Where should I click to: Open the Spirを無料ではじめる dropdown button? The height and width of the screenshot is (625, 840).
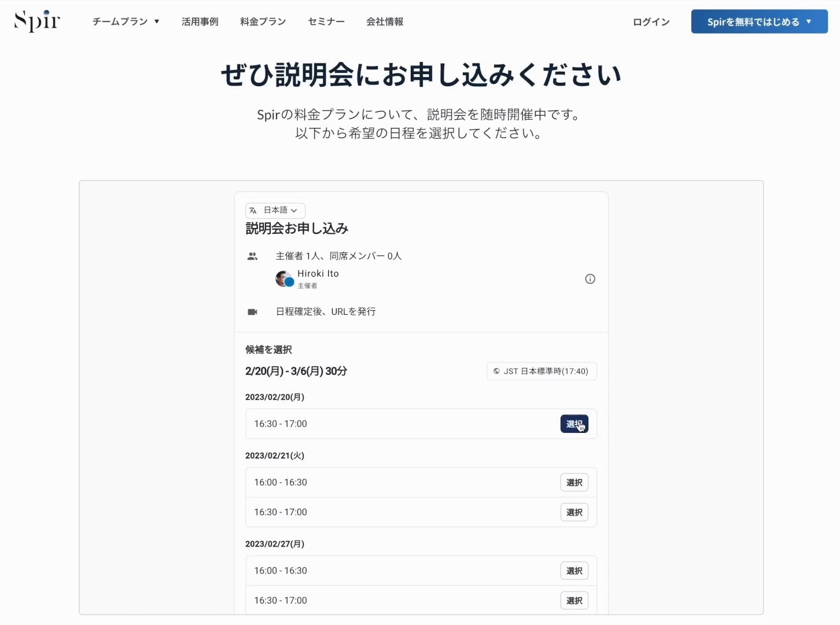point(759,21)
